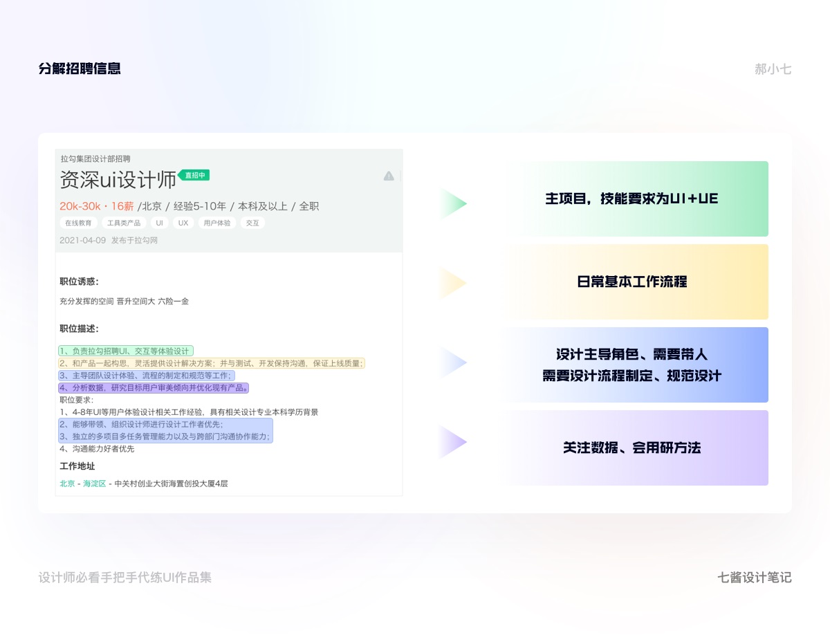Click the 工作地址 heading

(77, 466)
